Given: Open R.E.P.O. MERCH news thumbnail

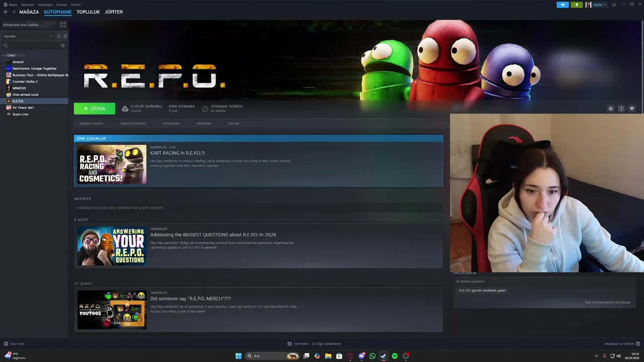Looking at the screenshot, I should pos(112,310).
